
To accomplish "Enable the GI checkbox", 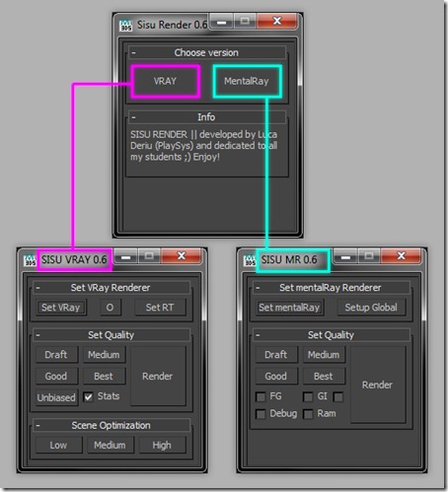I will pos(308,396).
